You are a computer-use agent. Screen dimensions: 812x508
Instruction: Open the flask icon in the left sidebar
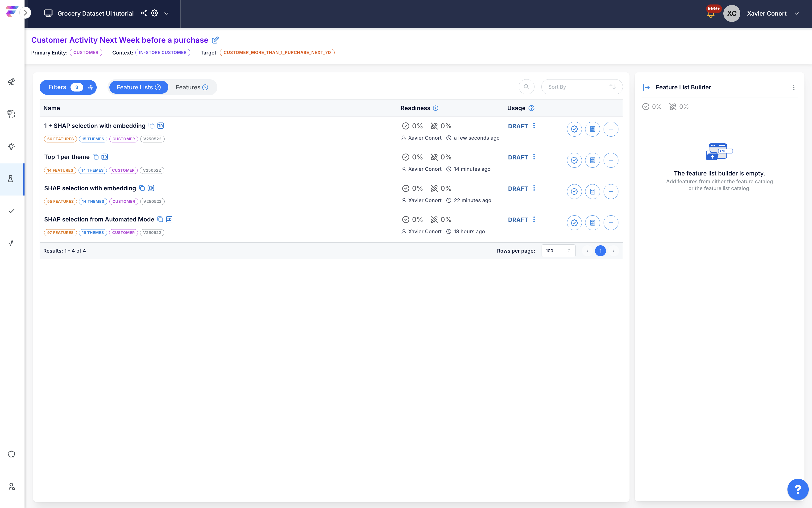(11, 179)
